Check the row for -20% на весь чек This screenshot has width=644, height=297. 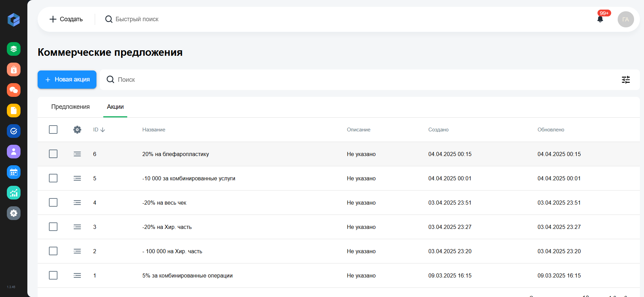coord(53,203)
